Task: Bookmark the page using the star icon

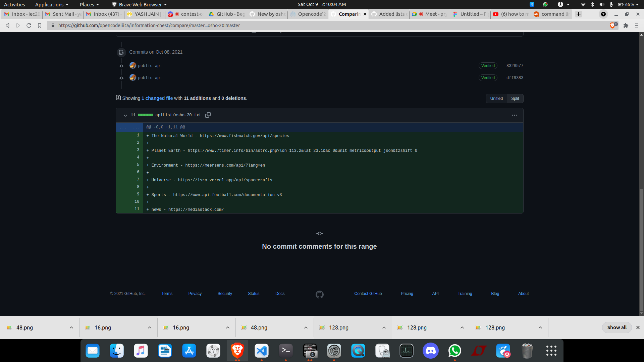Action: click(40, 25)
